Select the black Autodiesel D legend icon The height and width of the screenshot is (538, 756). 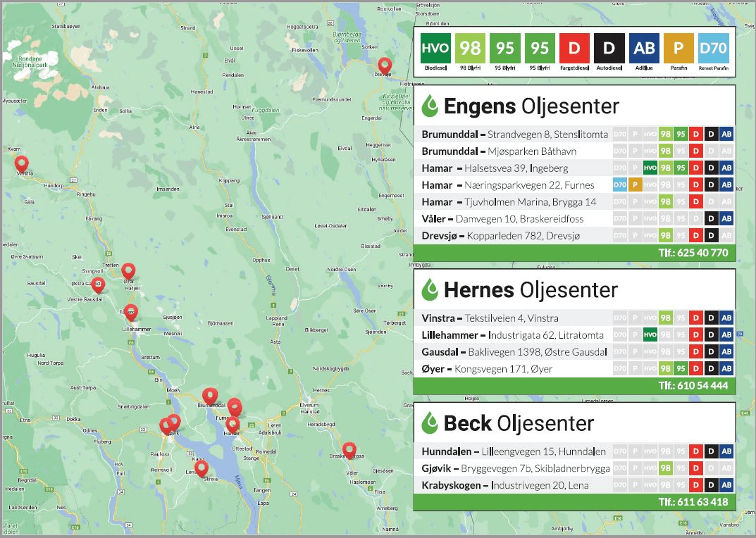click(x=609, y=48)
